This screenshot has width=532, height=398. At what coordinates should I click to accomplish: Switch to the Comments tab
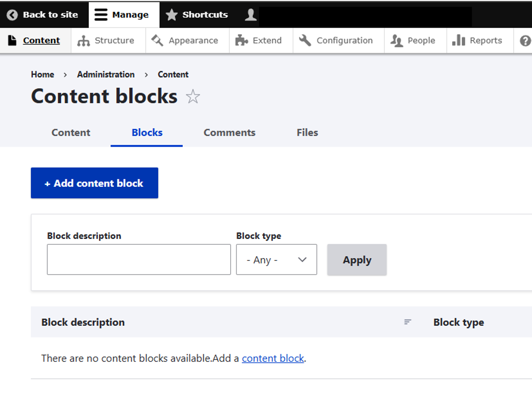click(x=229, y=133)
